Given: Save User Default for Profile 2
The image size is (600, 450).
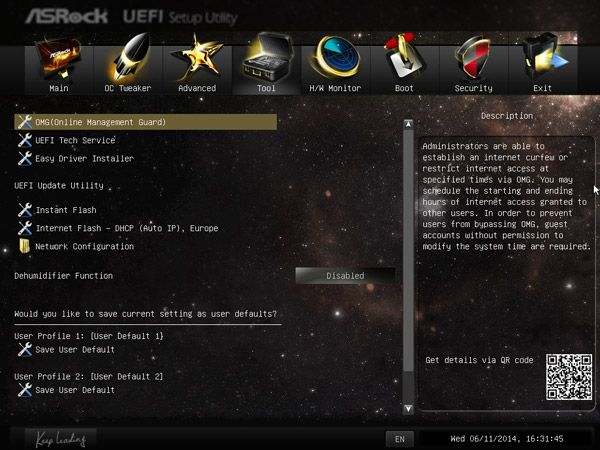Looking at the screenshot, I should coord(75,390).
